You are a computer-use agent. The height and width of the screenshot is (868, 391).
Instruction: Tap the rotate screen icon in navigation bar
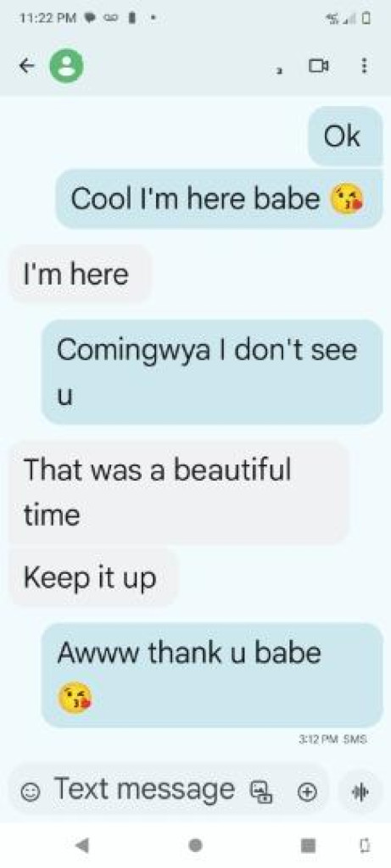[364, 845]
